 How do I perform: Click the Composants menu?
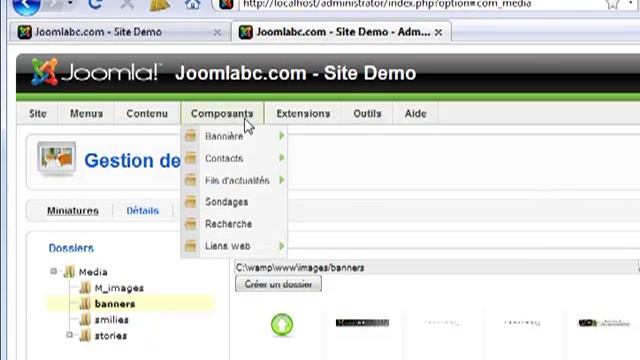coord(222,113)
